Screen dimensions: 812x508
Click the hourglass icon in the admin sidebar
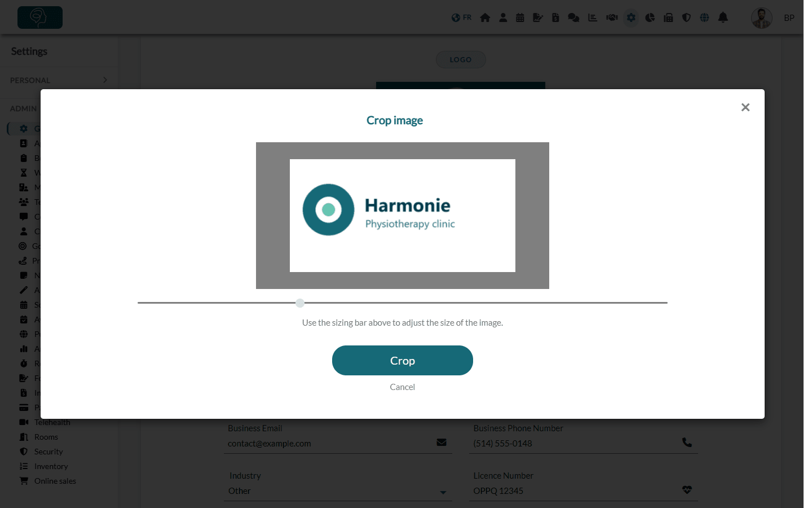pyautogui.click(x=24, y=173)
